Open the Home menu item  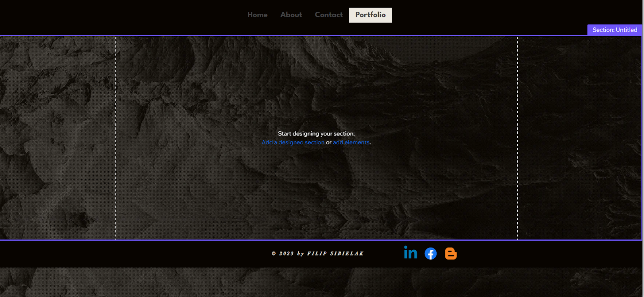(257, 15)
